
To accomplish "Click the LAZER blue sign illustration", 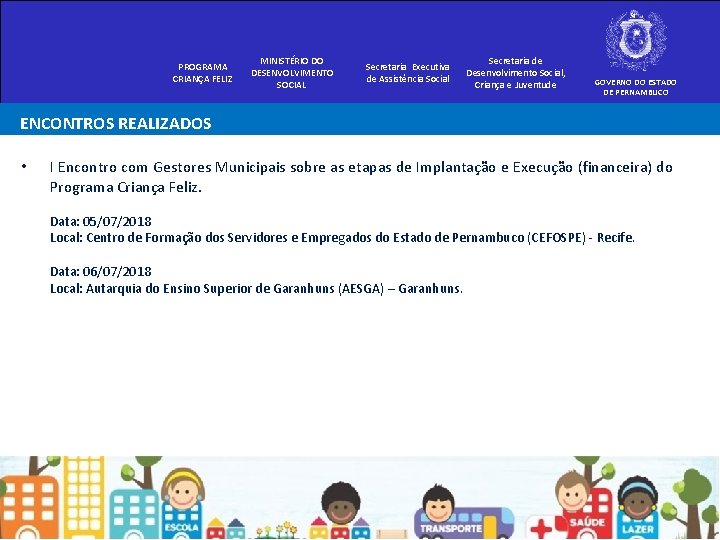I will click(637, 525).
